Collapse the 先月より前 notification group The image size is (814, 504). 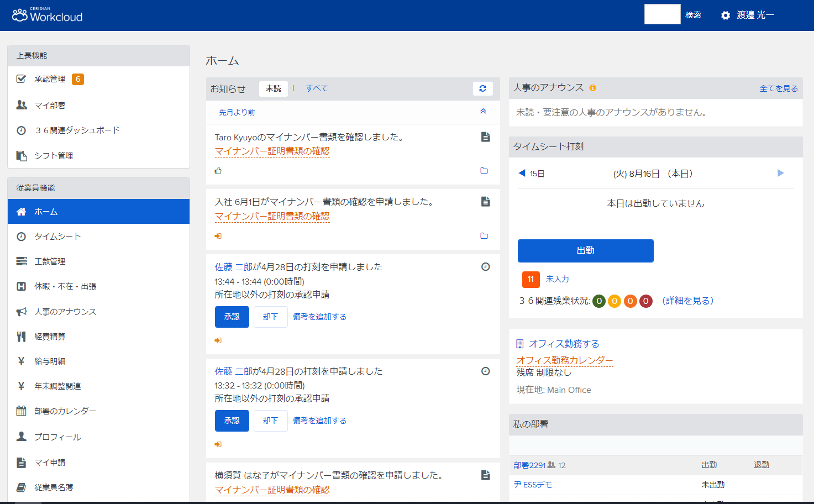(x=482, y=112)
